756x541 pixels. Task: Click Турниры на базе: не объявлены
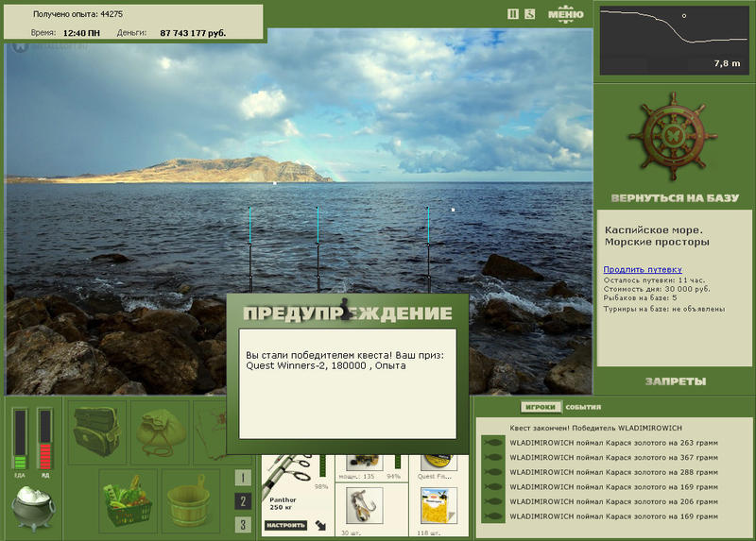tap(664, 309)
